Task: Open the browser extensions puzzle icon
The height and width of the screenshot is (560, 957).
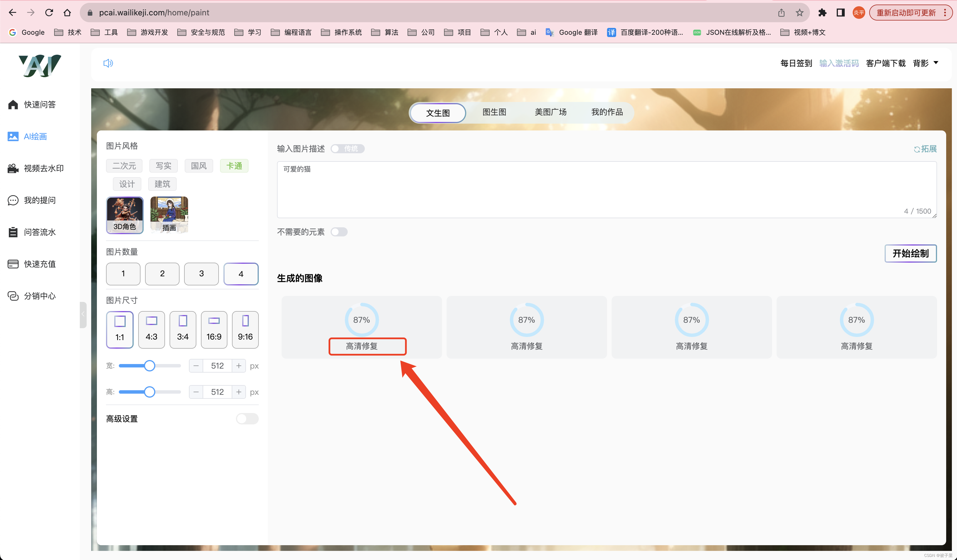Action: pyautogui.click(x=822, y=13)
